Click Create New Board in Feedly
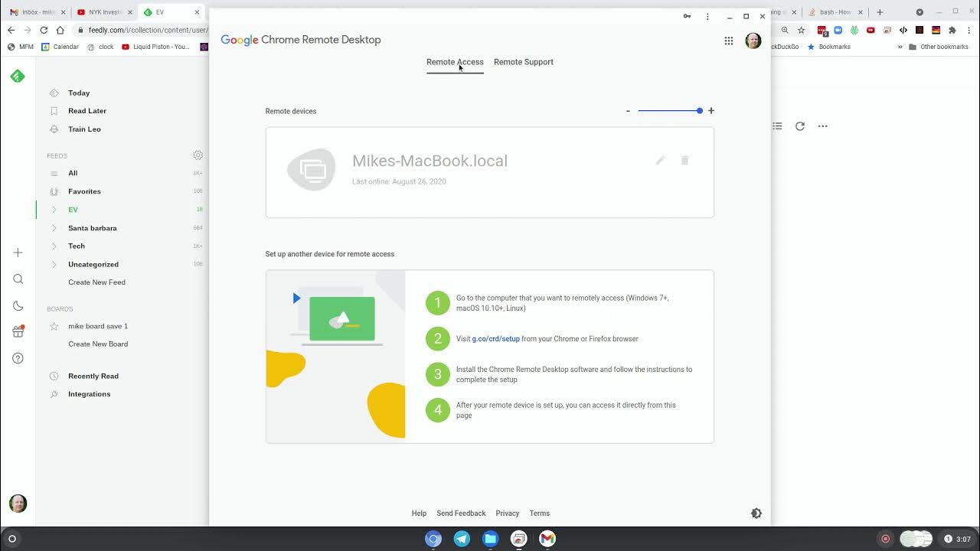The width and height of the screenshot is (980, 551). [x=98, y=344]
